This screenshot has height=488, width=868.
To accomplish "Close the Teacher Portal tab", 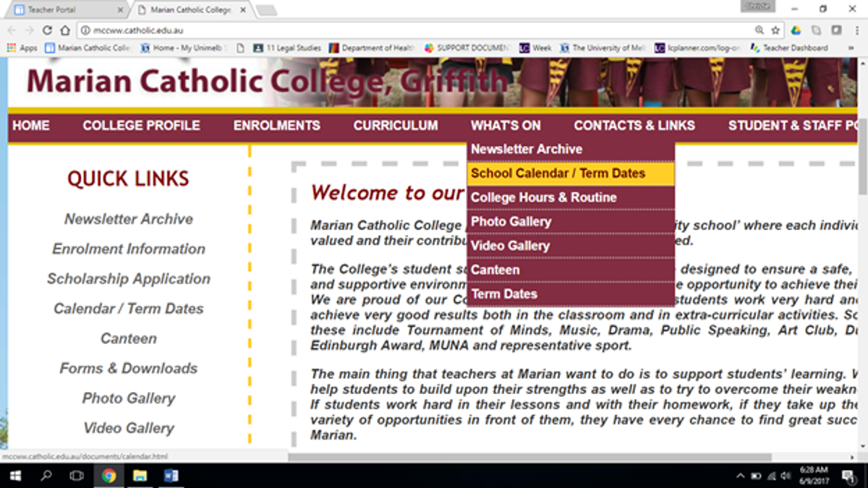I will [119, 10].
